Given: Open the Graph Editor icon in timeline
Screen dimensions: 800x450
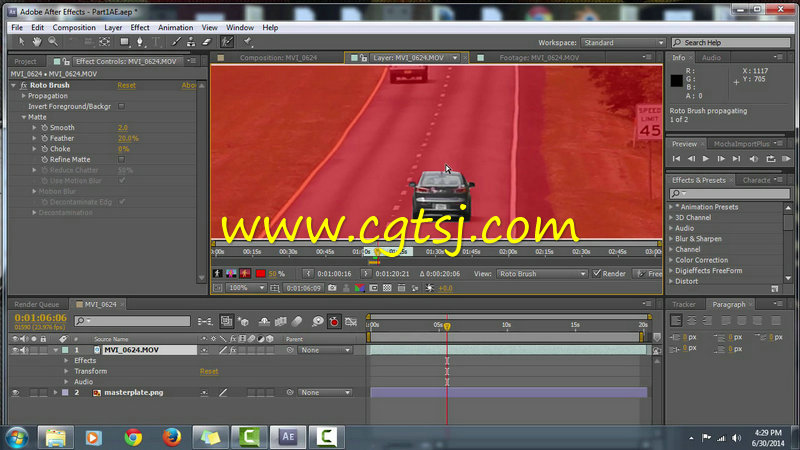Looking at the screenshot, I should point(351,321).
